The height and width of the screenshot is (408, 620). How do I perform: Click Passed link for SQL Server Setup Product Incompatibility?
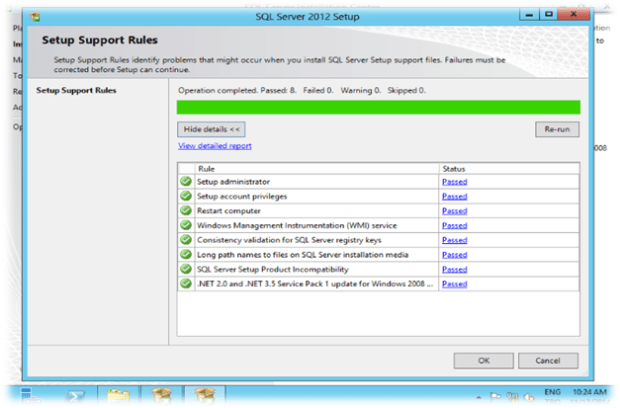pyautogui.click(x=454, y=269)
